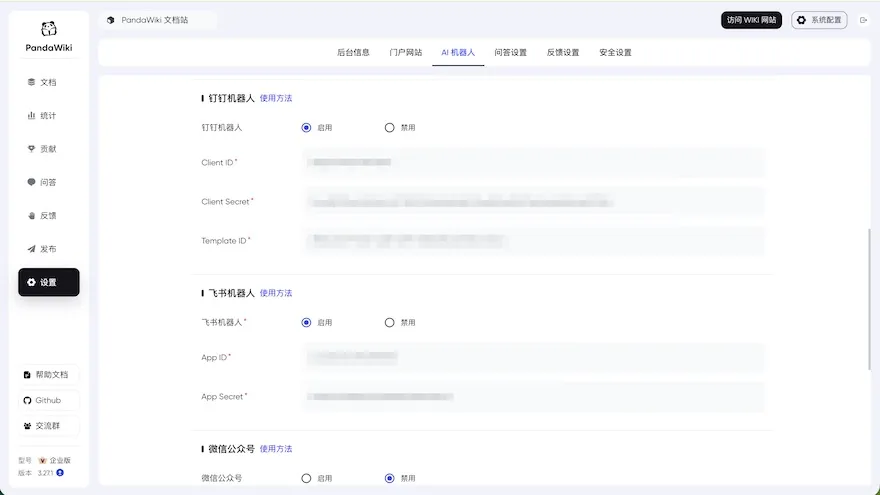The width and height of the screenshot is (880, 495).
Task: Click the cube icon beside PandaWiki 文档站
Action: (111, 20)
